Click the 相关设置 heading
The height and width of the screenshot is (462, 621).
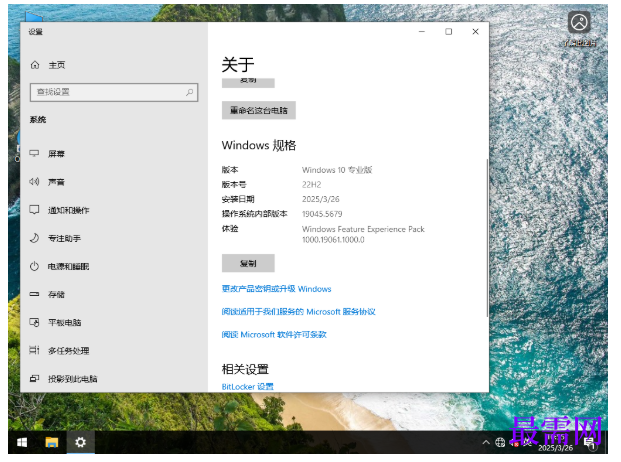point(245,369)
